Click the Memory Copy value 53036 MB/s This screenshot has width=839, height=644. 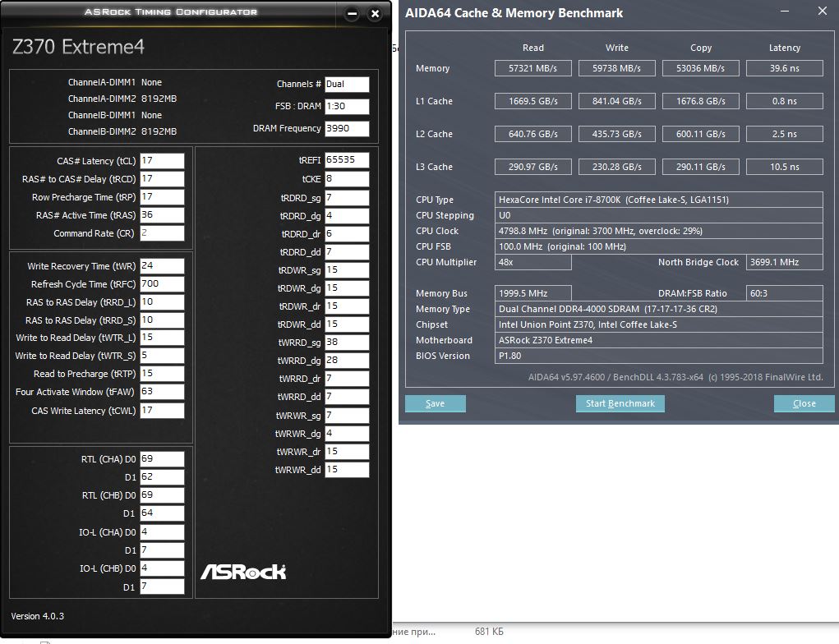701,68
